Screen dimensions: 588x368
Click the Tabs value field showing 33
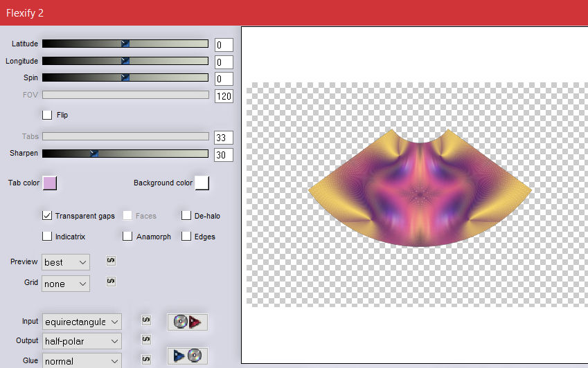[224, 138]
